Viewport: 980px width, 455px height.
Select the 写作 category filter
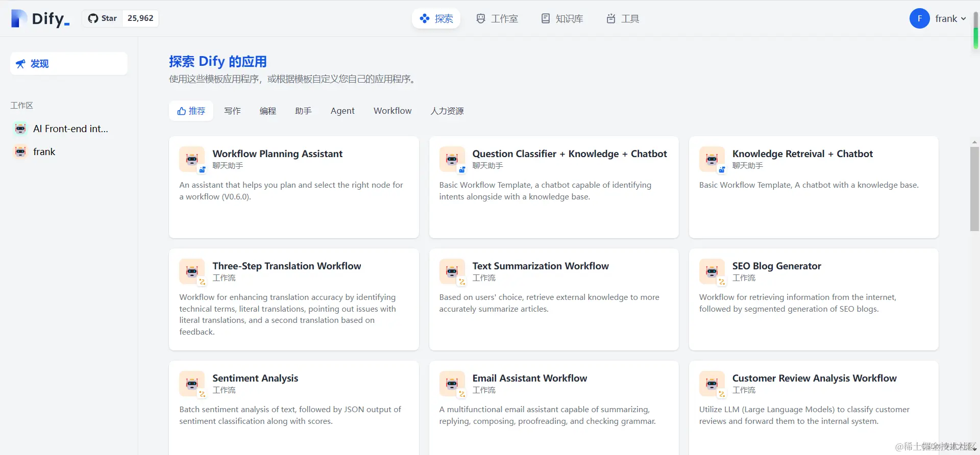tap(232, 111)
